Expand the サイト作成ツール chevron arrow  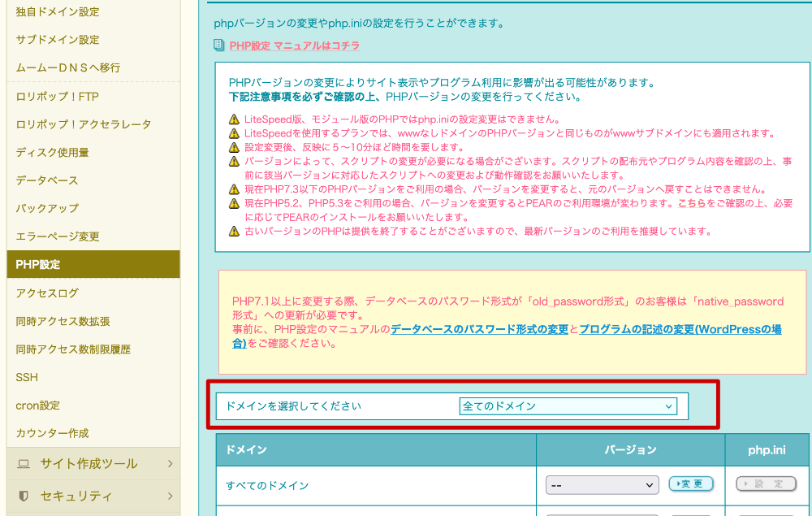point(170,464)
